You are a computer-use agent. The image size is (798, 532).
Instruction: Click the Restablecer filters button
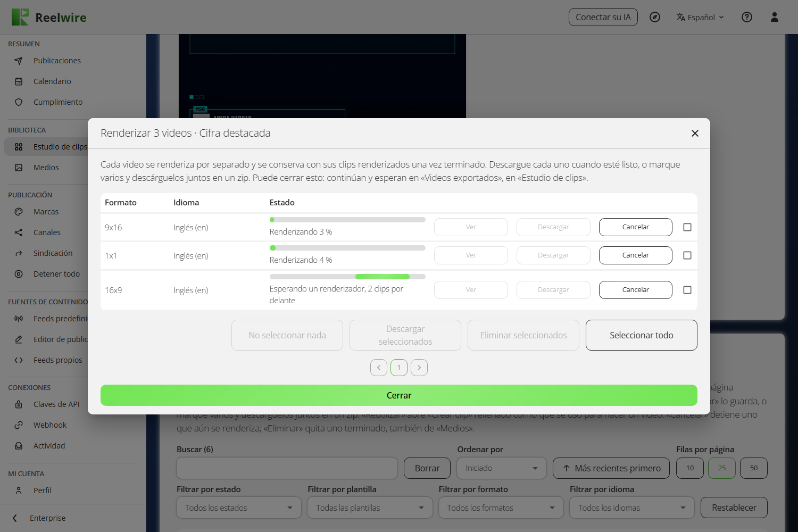734,508
